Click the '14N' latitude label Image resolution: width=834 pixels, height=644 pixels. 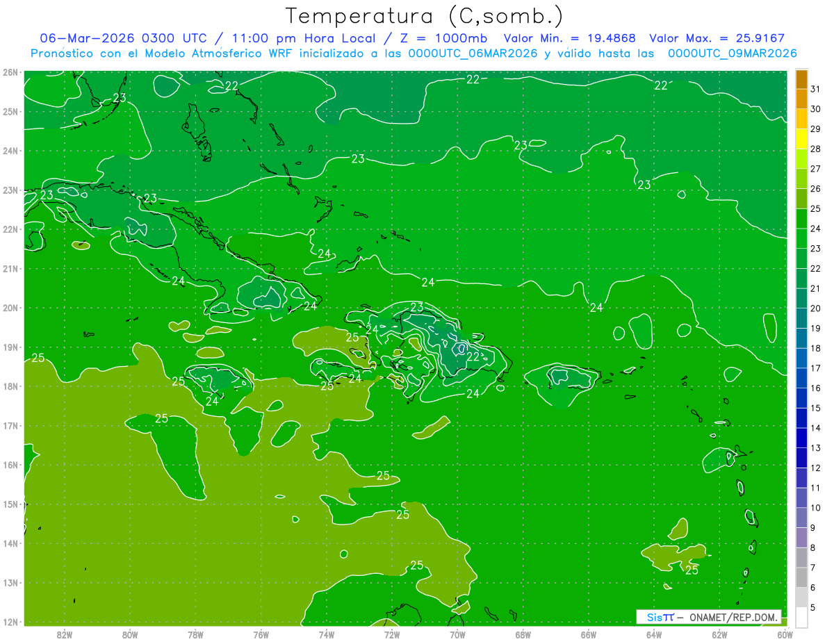point(10,543)
